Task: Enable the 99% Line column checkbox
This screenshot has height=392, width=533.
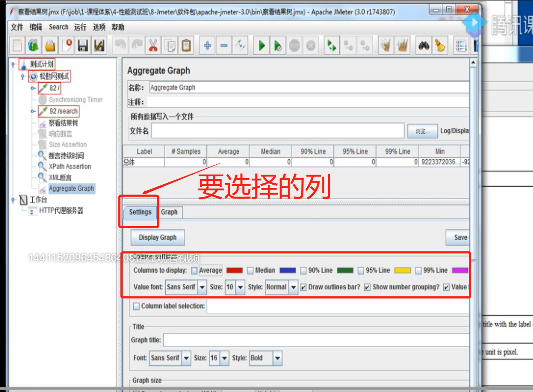Action: tap(418, 271)
